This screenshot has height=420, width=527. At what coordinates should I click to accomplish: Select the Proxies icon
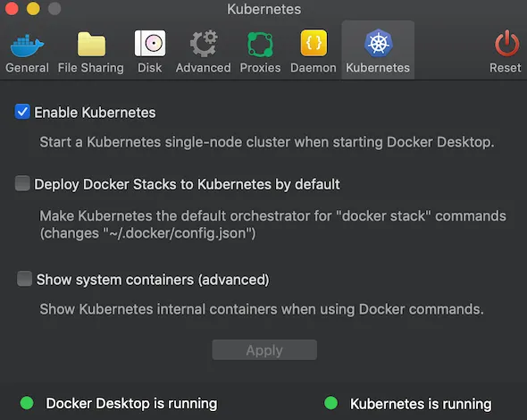260,44
